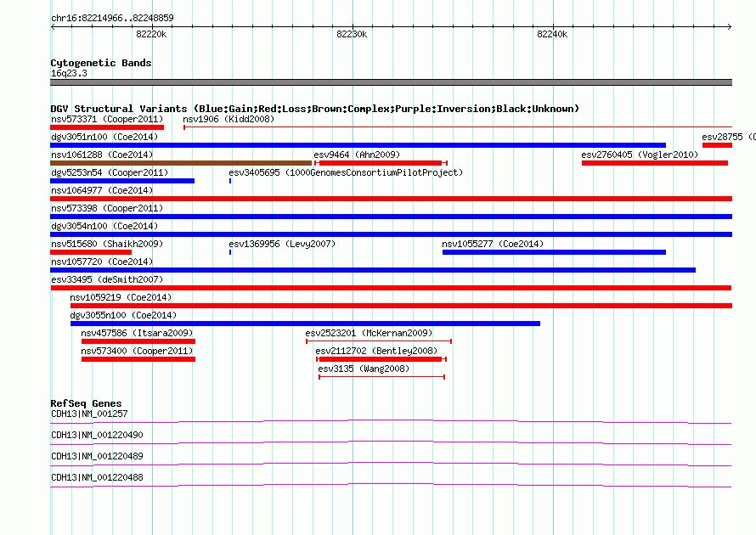Screen dimensions: 756x535
Task: Click red bar of esv2760405 variant
Action: [x=655, y=163]
